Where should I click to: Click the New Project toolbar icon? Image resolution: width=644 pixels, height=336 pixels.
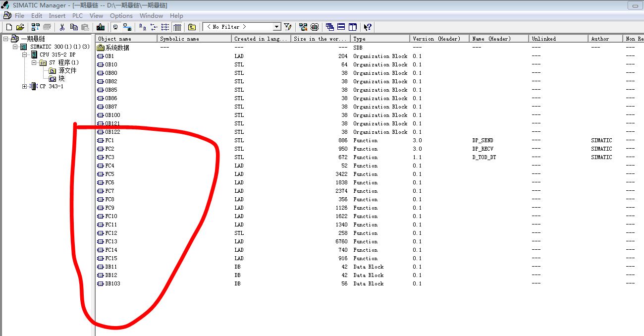pos(9,27)
